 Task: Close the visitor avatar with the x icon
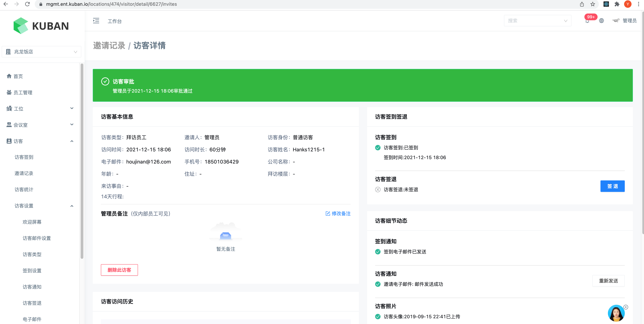tap(626, 307)
